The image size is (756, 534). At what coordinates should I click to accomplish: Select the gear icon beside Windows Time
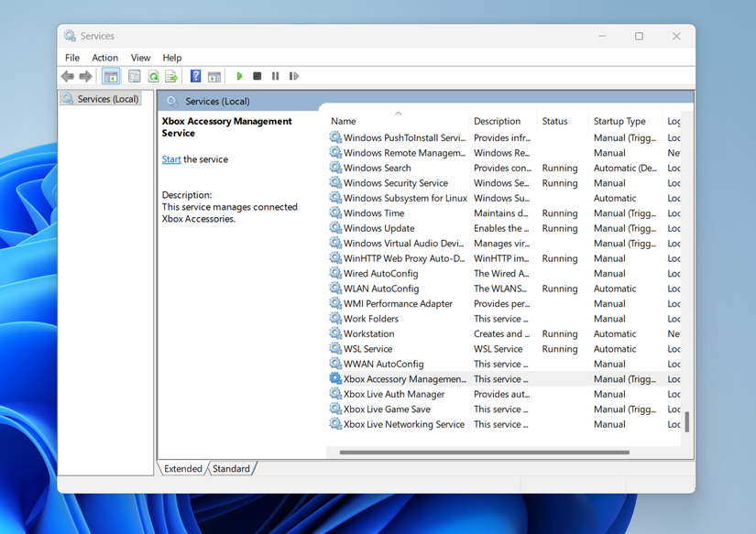tap(335, 213)
